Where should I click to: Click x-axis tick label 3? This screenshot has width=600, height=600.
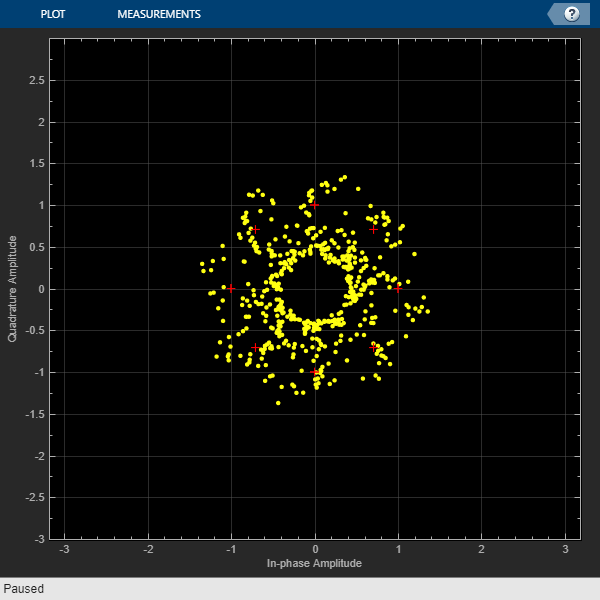(x=564, y=549)
